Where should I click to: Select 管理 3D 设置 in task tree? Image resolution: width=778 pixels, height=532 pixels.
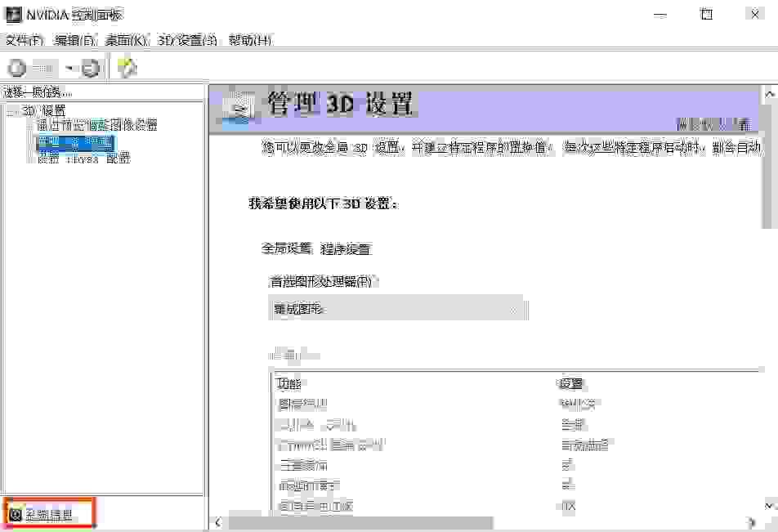click(76, 142)
